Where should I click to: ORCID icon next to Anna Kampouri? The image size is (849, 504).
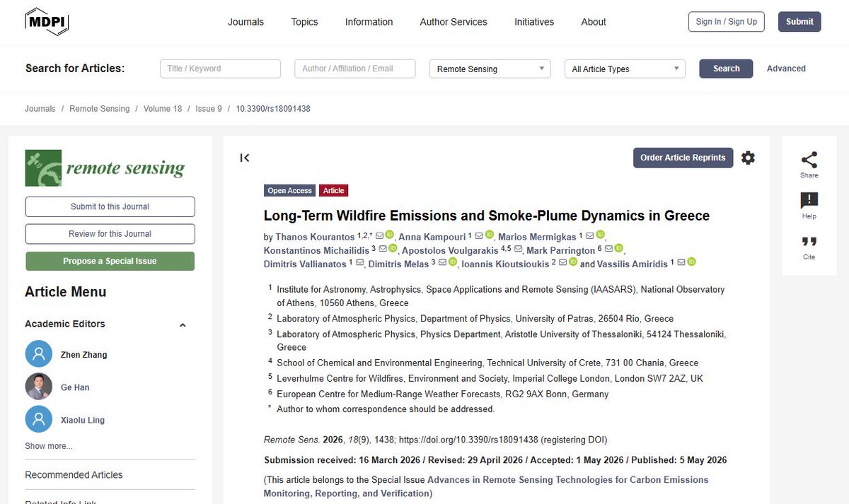pyautogui.click(x=489, y=235)
